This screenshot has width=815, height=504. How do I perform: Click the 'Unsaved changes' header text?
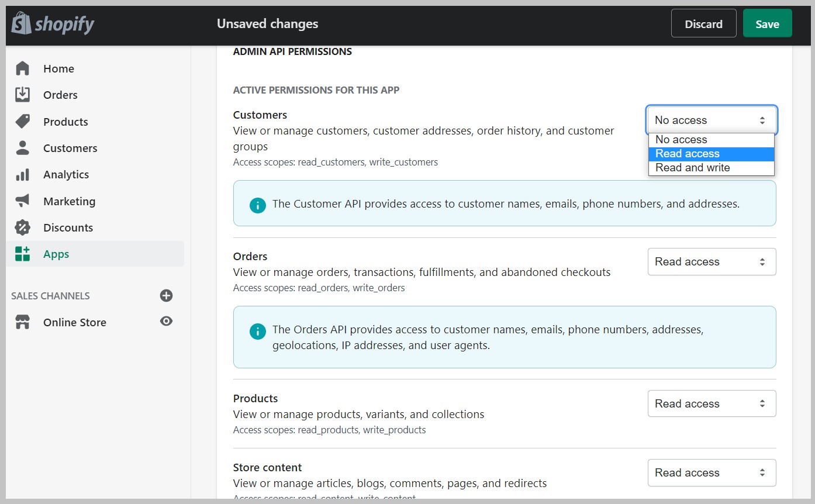tap(268, 23)
